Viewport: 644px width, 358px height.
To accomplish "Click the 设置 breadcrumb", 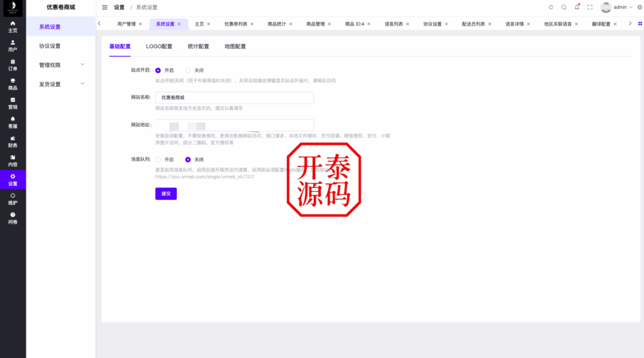I will point(119,8).
